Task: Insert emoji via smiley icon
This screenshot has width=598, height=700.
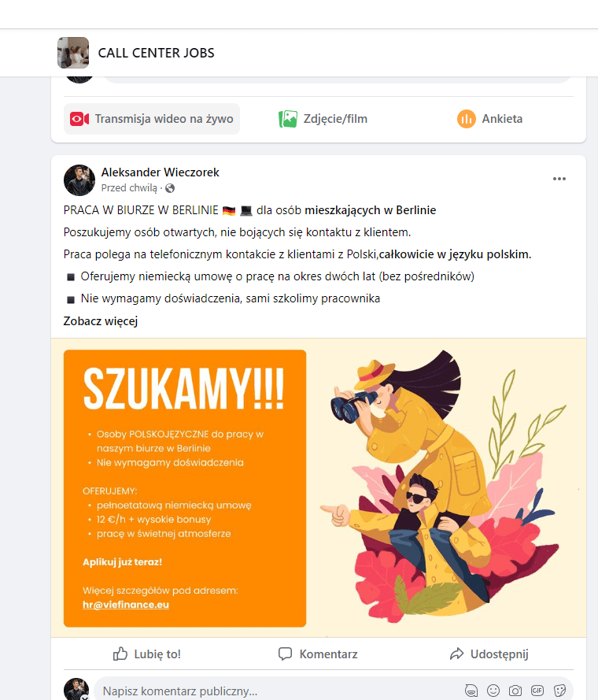Action: coord(493,691)
